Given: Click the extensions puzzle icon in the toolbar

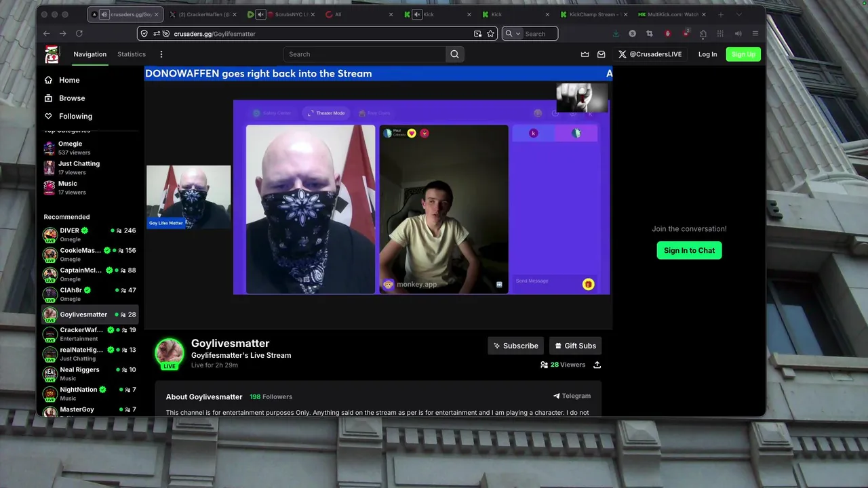Looking at the screenshot, I should [x=703, y=33].
